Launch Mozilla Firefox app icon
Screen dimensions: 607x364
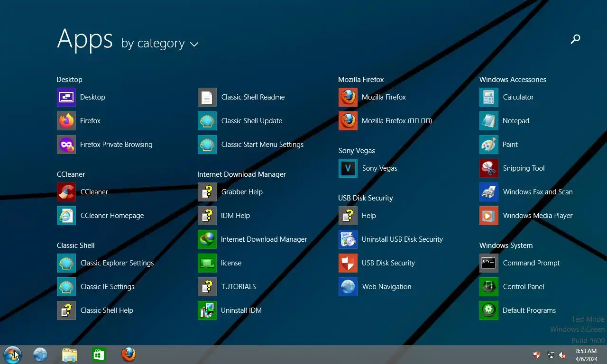click(348, 97)
